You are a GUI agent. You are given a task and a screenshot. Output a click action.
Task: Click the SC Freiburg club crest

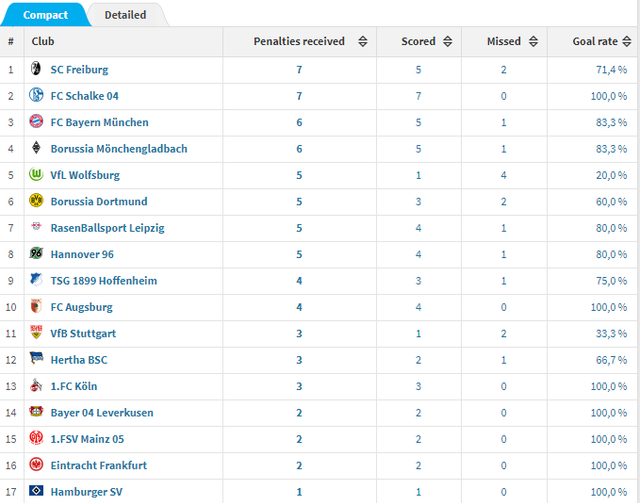[36, 69]
